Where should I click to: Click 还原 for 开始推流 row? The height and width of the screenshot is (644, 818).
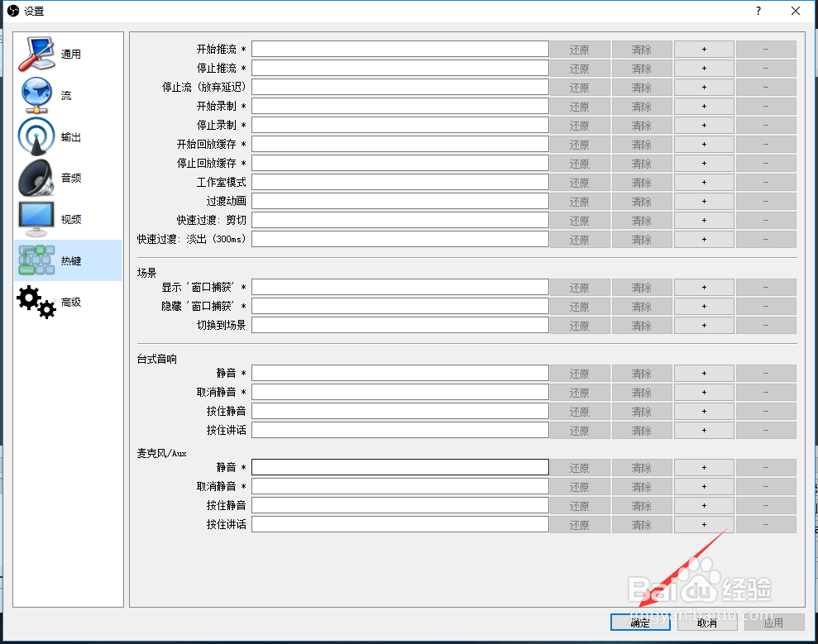580,50
